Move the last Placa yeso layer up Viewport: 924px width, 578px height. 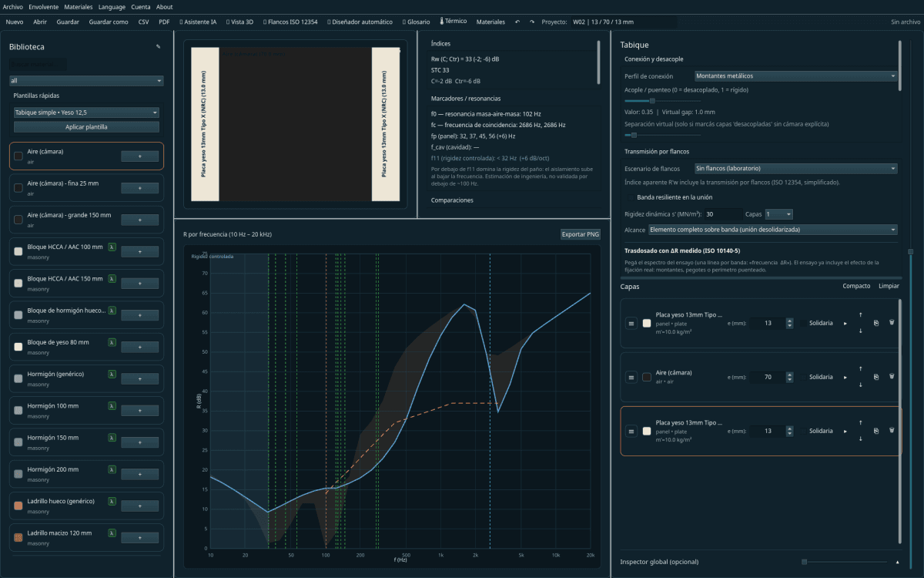pyautogui.click(x=860, y=422)
